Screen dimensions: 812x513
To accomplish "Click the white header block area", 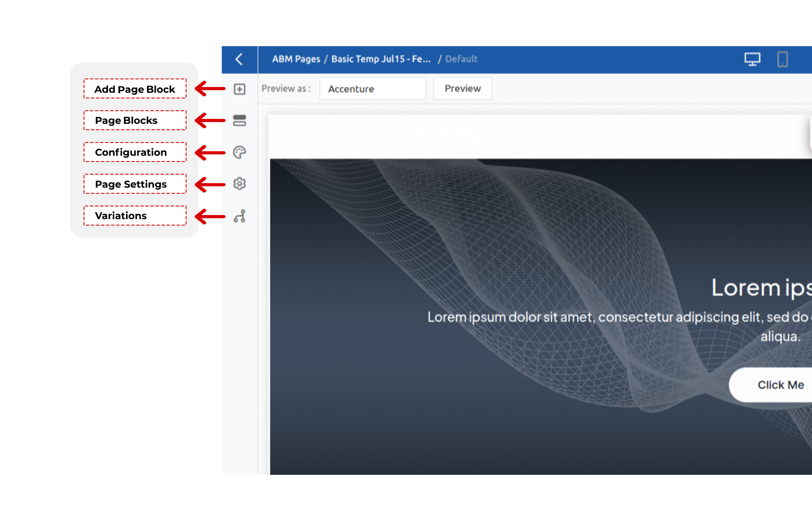I will [x=538, y=137].
